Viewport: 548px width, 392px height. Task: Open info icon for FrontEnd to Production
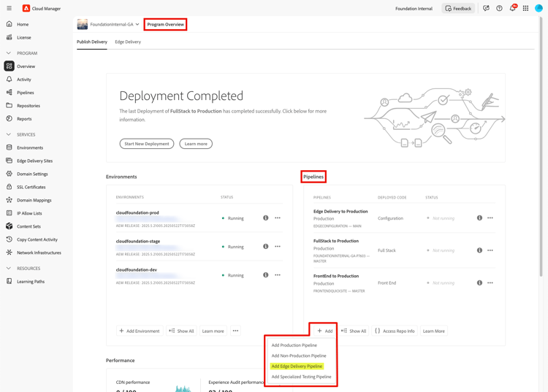[x=479, y=283]
